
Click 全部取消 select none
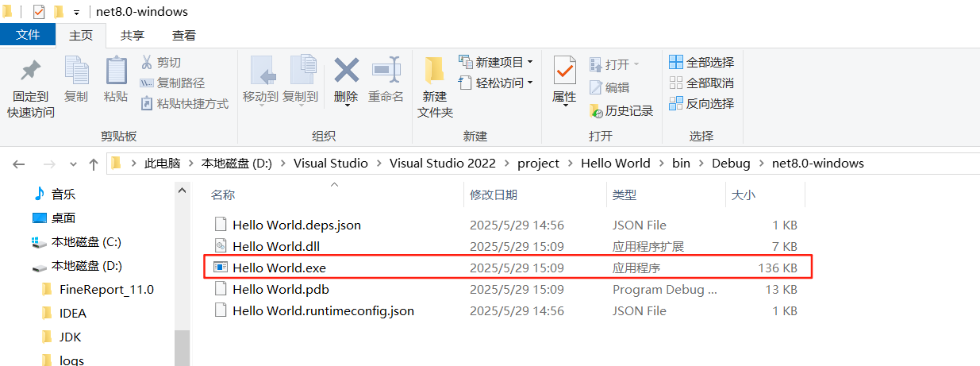(701, 83)
